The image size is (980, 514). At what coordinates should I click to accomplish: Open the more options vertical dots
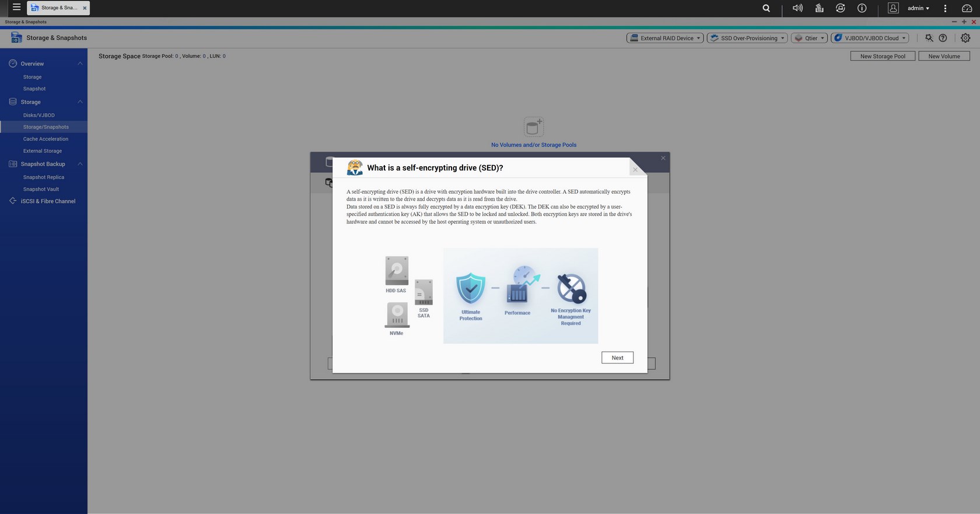click(945, 8)
